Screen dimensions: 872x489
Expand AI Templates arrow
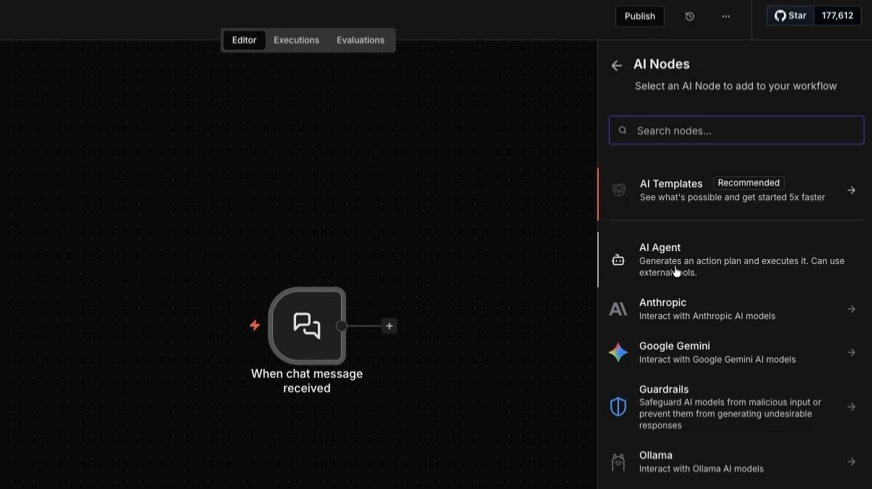851,190
